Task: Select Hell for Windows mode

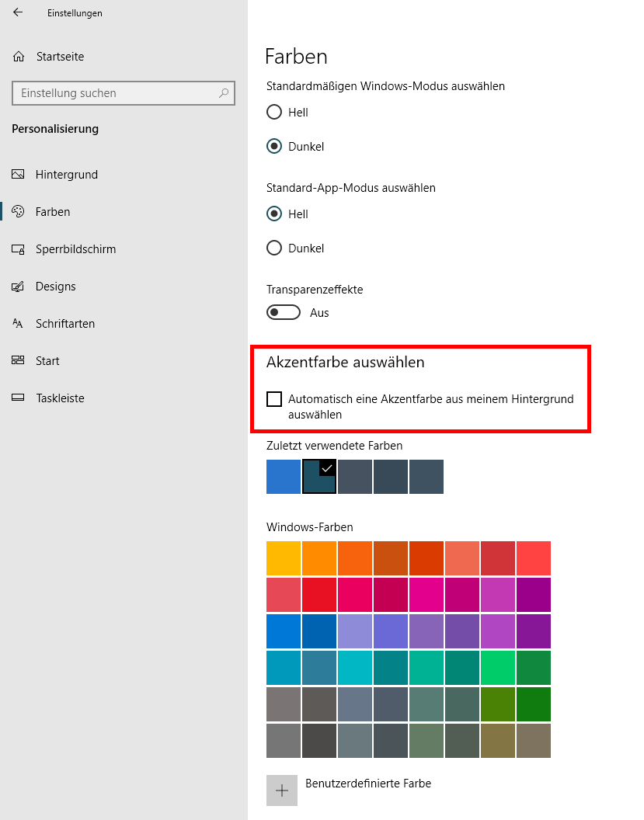Action: [274, 113]
